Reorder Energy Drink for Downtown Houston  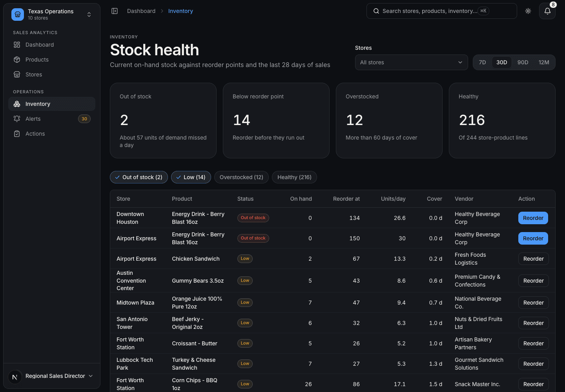click(533, 218)
